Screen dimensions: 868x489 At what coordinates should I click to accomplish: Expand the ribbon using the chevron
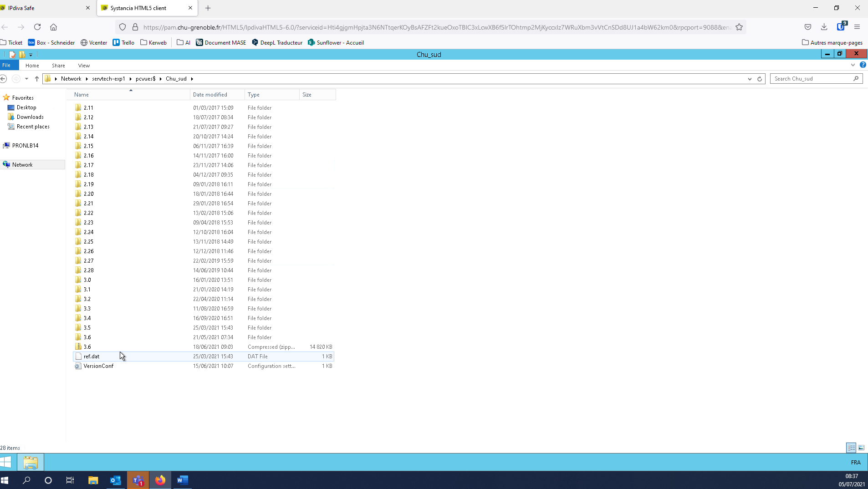pos(853,65)
